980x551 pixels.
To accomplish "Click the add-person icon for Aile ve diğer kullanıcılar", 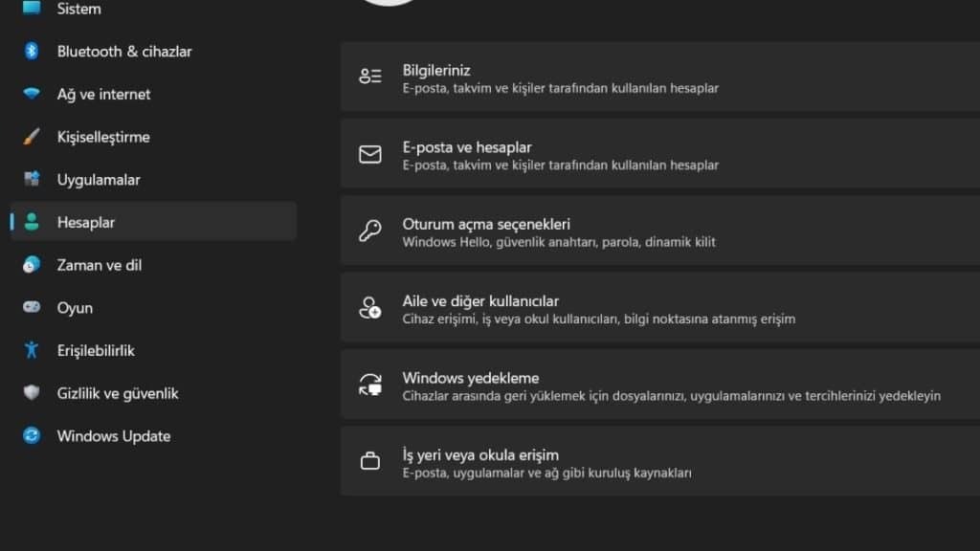I will pos(370,307).
